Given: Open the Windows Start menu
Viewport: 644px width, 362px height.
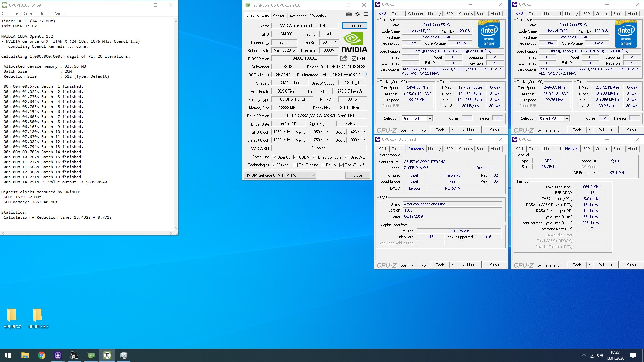Looking at the screenshot, I should click(8, 355).
